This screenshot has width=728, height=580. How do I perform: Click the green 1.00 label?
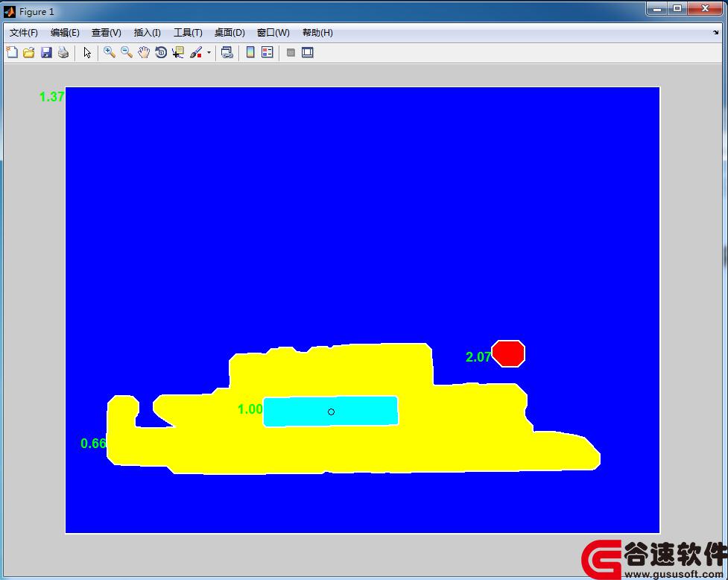250,409
